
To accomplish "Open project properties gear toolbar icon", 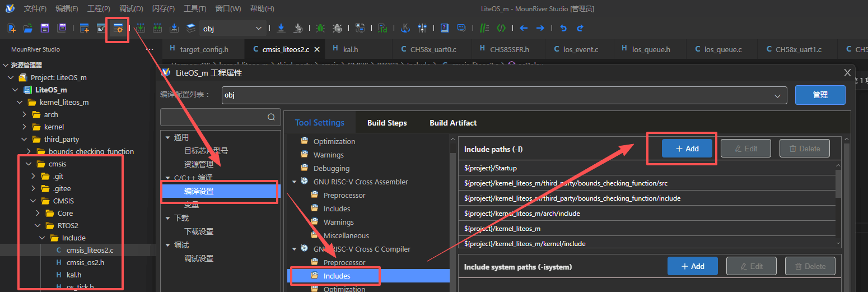I will click(118, 28).
